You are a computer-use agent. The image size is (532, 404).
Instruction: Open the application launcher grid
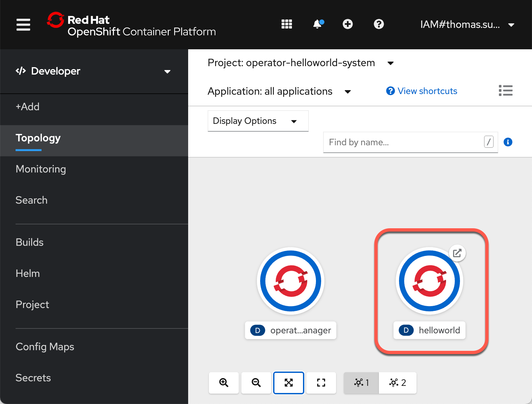point(287,24)
